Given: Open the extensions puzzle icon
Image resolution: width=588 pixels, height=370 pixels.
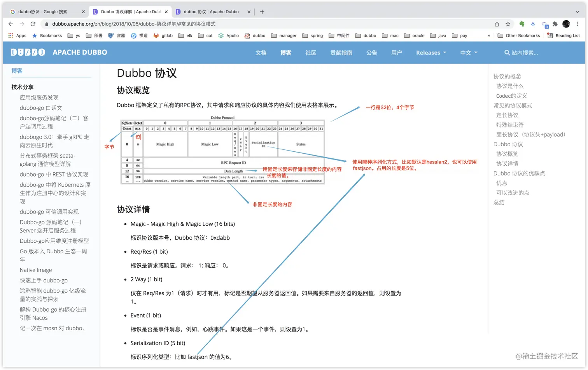Looking at the screenshot, I should click(555, 24).
